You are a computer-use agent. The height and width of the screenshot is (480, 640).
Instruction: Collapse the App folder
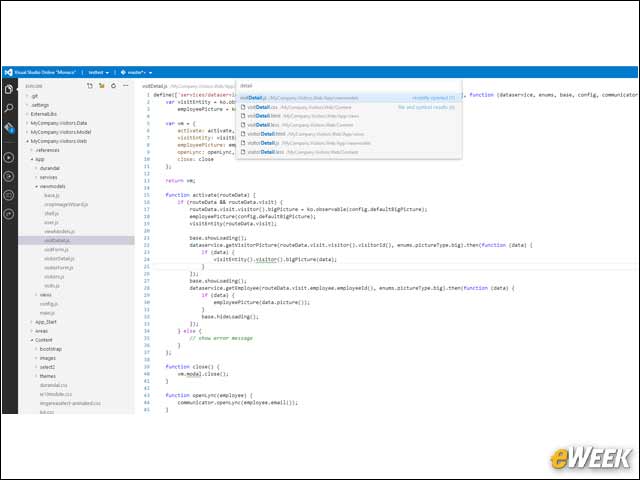click(39, 159)
